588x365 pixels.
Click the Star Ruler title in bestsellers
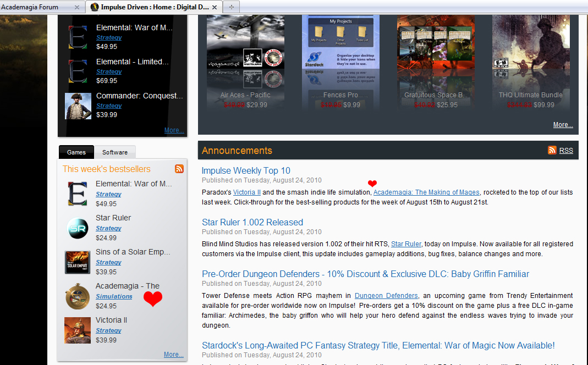113,218
